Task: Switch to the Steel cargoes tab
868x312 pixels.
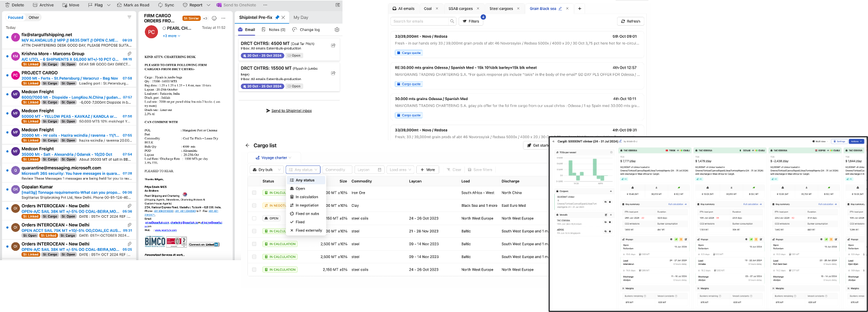Action: tap(501, 8)
